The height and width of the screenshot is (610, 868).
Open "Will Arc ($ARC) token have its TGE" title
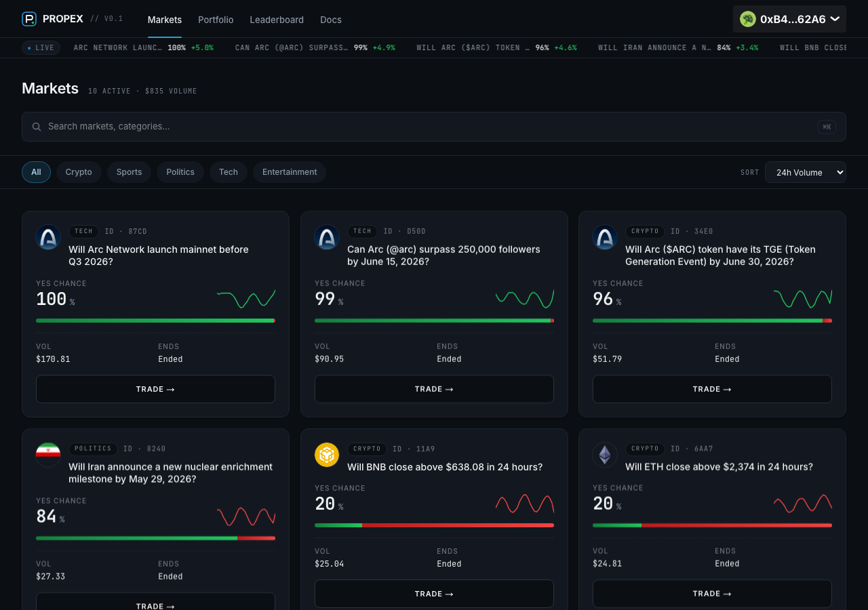720,256
